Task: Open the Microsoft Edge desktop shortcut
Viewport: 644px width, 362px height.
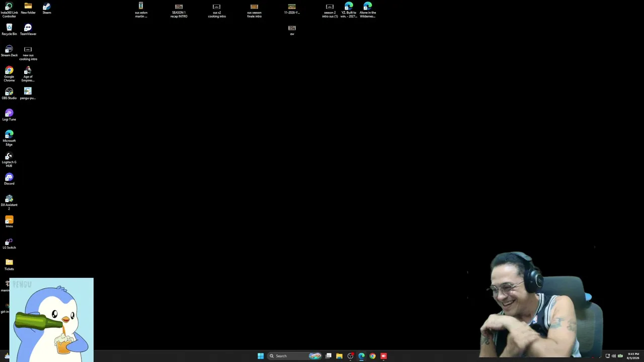Action: [9, 138]
